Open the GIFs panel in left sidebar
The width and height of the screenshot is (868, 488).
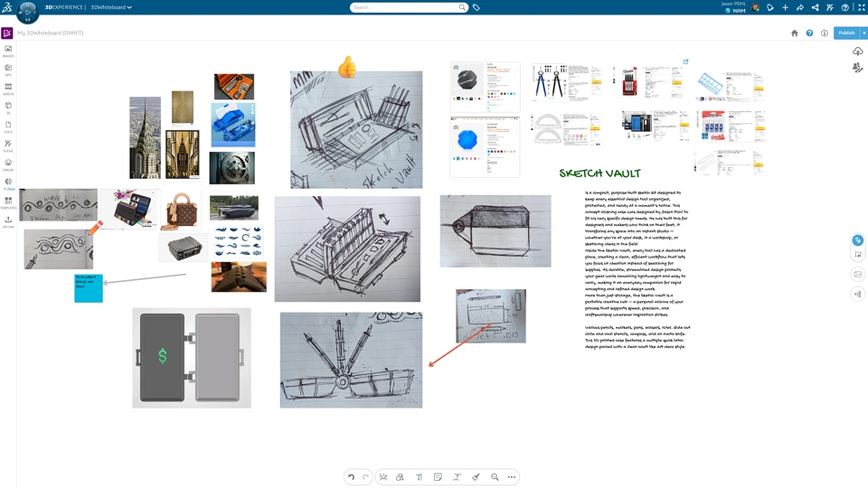click(x=8, y=70)
